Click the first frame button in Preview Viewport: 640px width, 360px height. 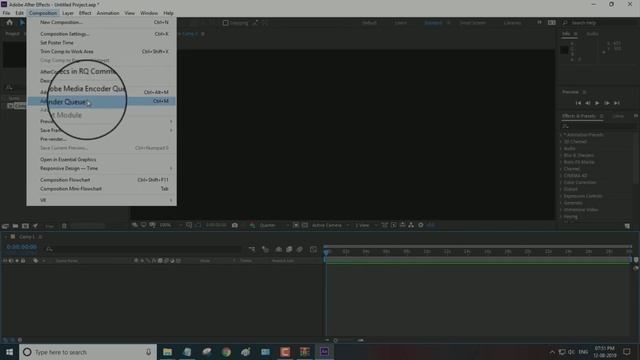click(578, 103)
